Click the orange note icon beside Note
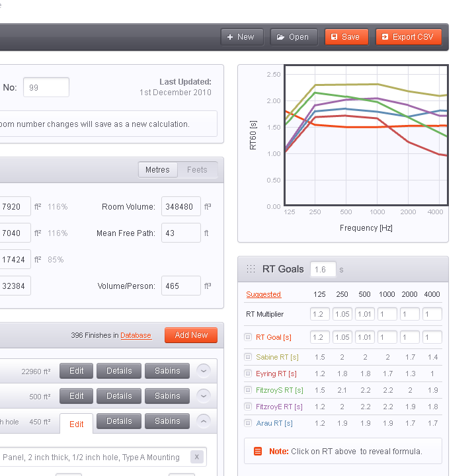Viewport: 476px width, 476px height. [258, 452]
